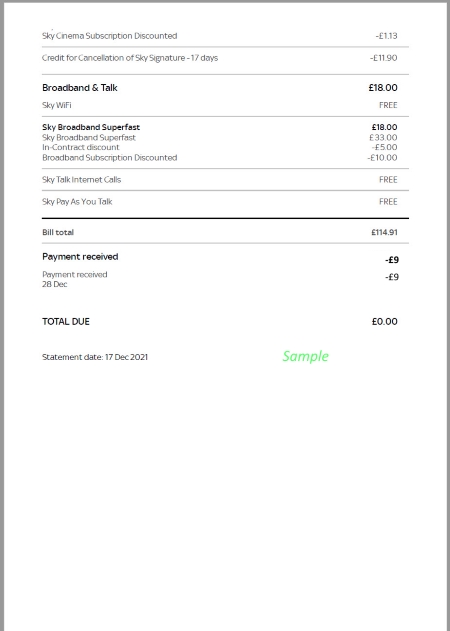Click the Broadband & Talk heading

coord(80,88)
